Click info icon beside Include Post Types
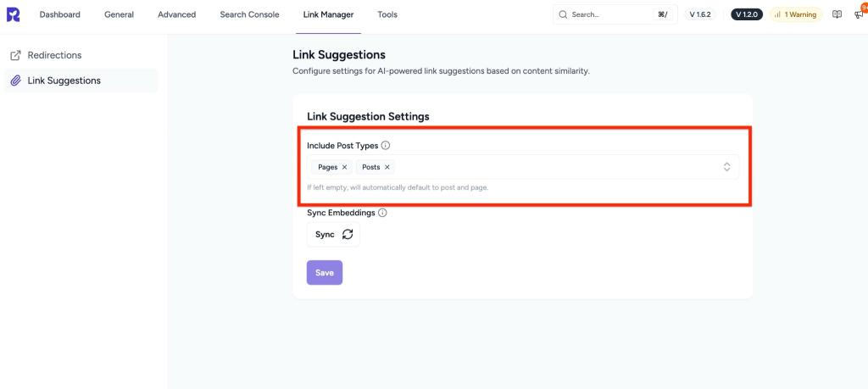Viewport: 868px width, 389px height. 386,146
